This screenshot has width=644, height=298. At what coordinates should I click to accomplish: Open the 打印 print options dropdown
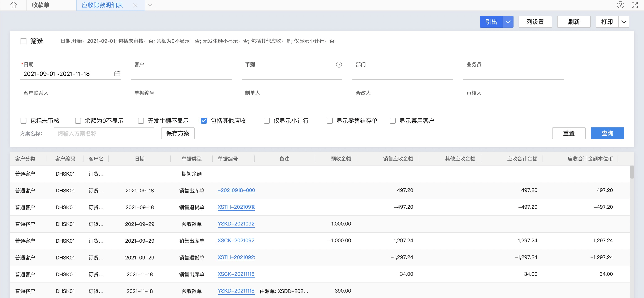pyautogui.click(x=624, y=22)
